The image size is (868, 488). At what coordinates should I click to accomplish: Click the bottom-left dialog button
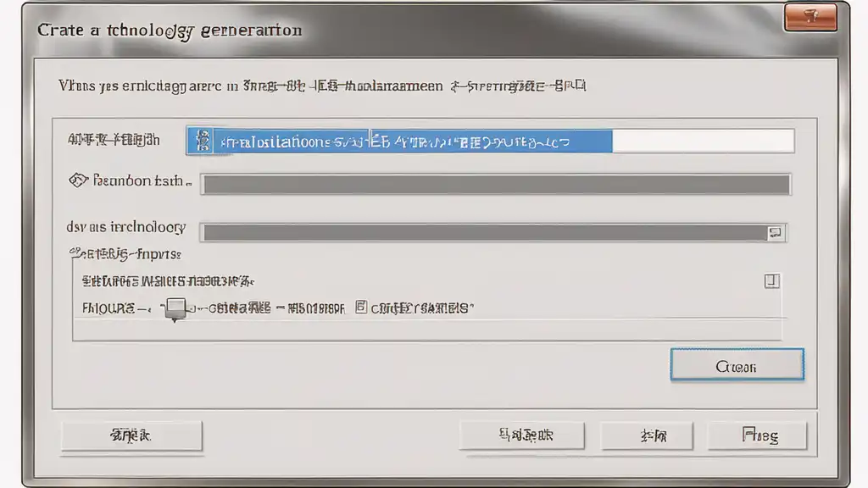(131, 435)
